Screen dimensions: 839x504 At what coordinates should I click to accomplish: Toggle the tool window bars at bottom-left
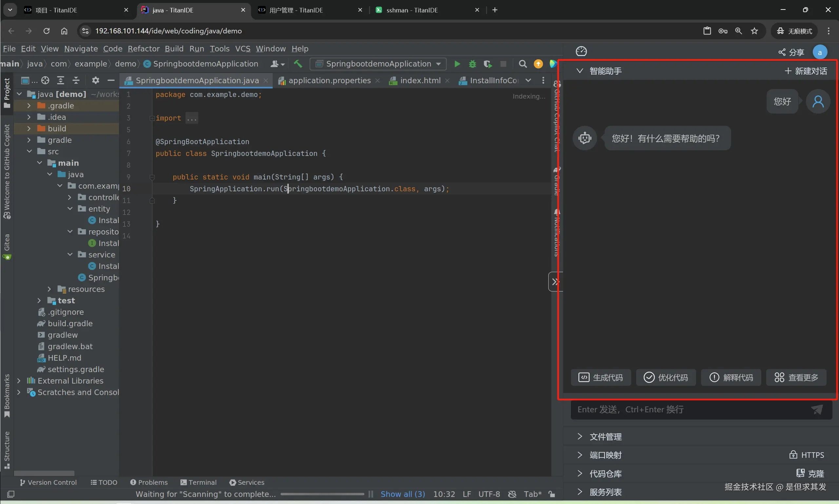coord(11,494)
